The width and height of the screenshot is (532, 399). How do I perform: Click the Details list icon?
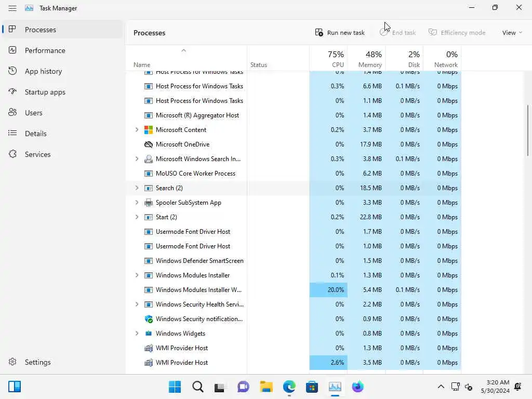coord(12,133)
